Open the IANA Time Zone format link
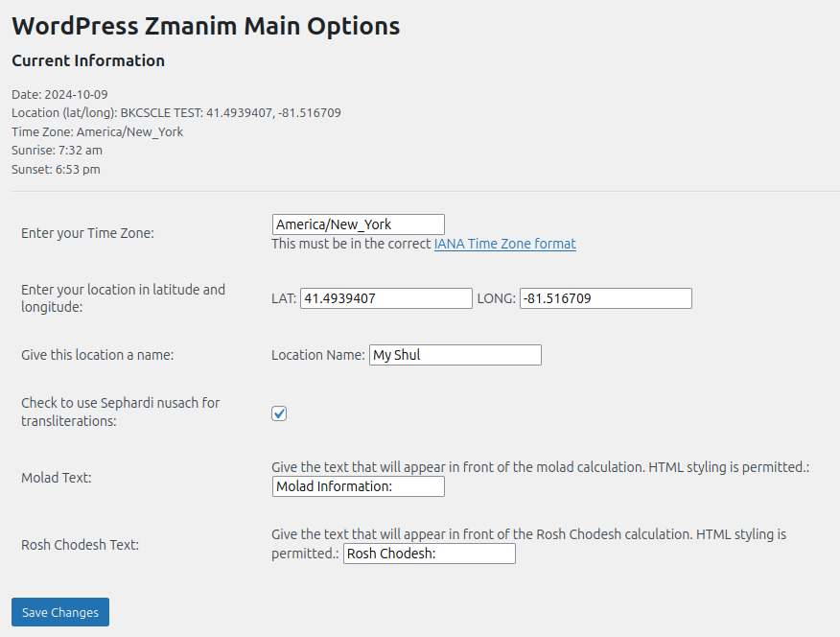Screen dimensions: 840x637 (504, 244)
